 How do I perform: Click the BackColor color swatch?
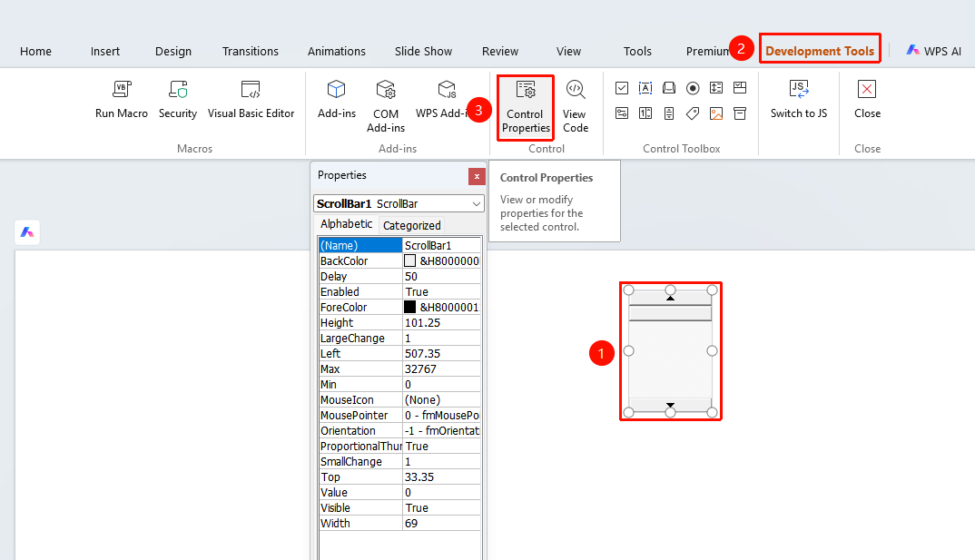point(409,260)
